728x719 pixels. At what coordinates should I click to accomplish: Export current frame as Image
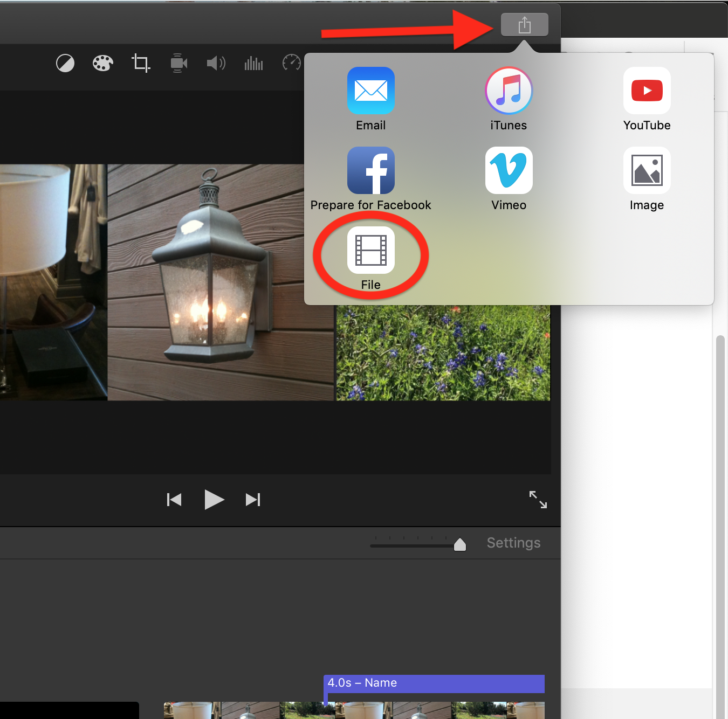tap(647, 179)
